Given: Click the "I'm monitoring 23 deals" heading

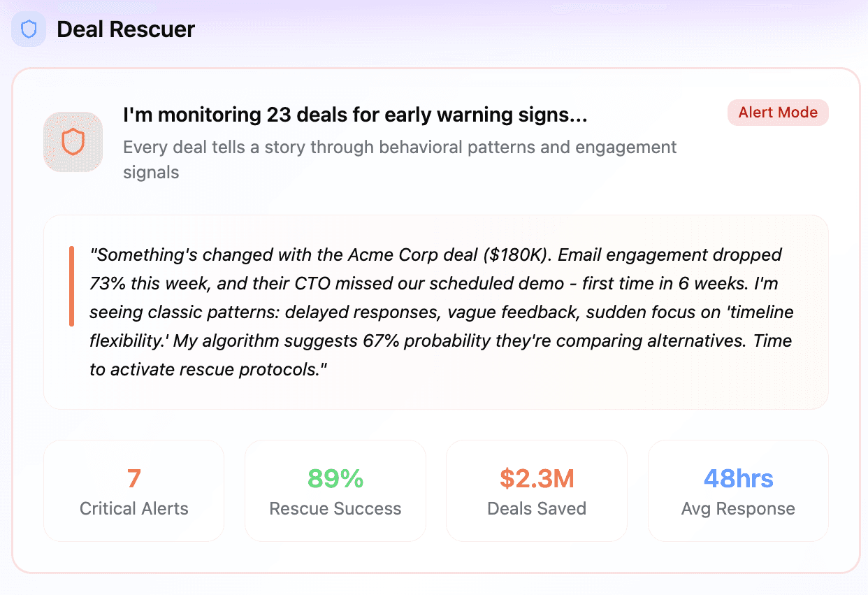Looking at the screenshot, I should click(x=355, y=115).
